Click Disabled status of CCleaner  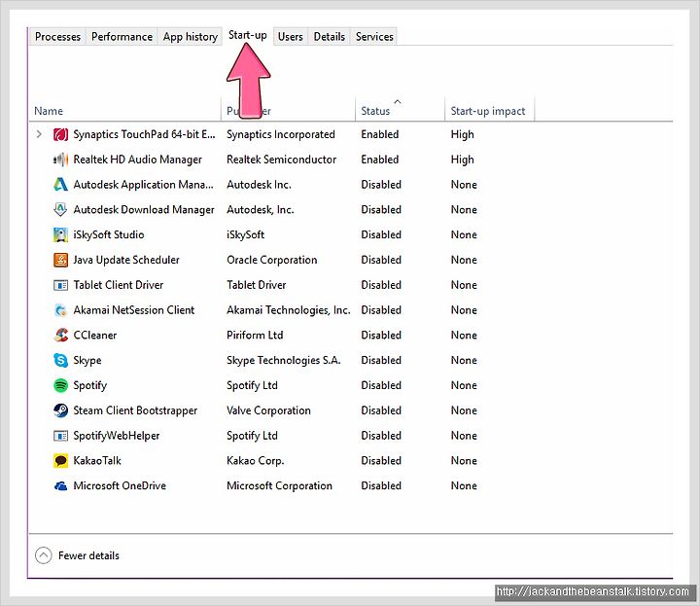coord(381,335)
